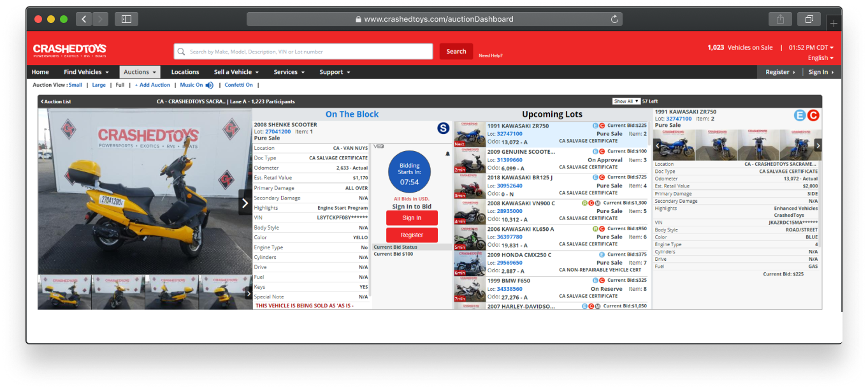Expand the Support menu
Viewport: 868px width, 389px height.
click(335, 72)
